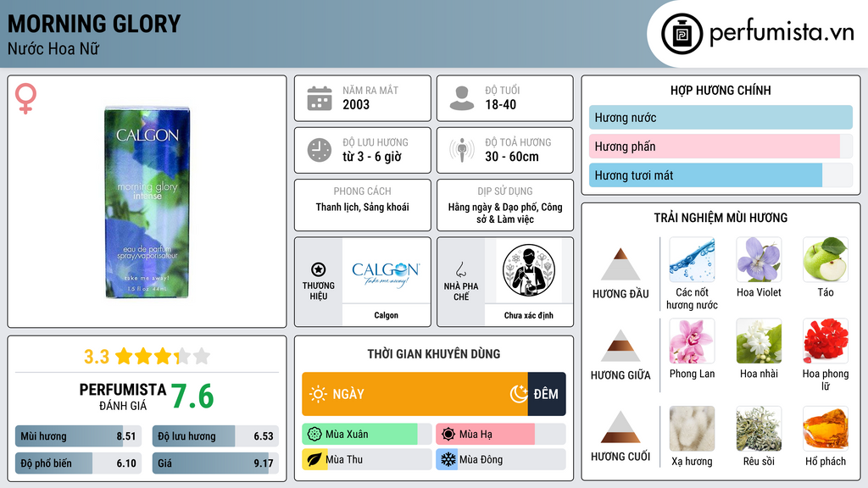This screenshot has width=868, height=488.
Task: Click the perfumista.vn site name
Action: point(781,32)
